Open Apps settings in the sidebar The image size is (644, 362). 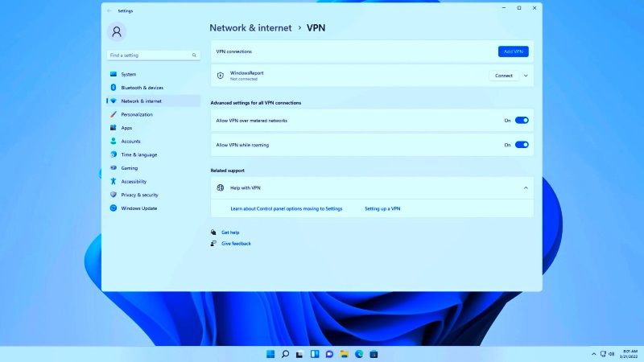[x=154, y=128]
